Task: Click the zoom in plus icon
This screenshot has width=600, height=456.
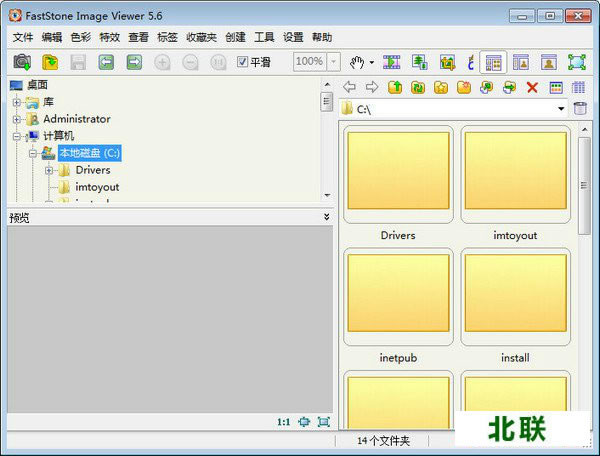Action: (162, 62)
